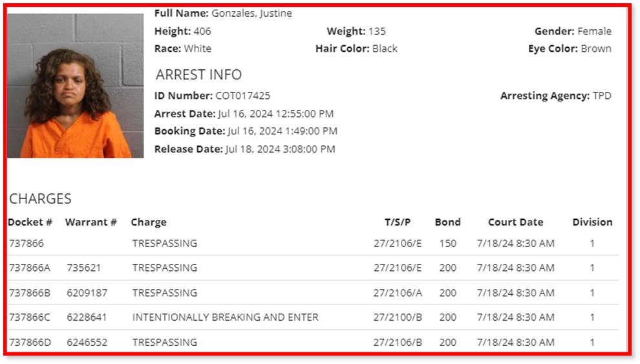Click the Charge column header

click(x=149, y=222)
